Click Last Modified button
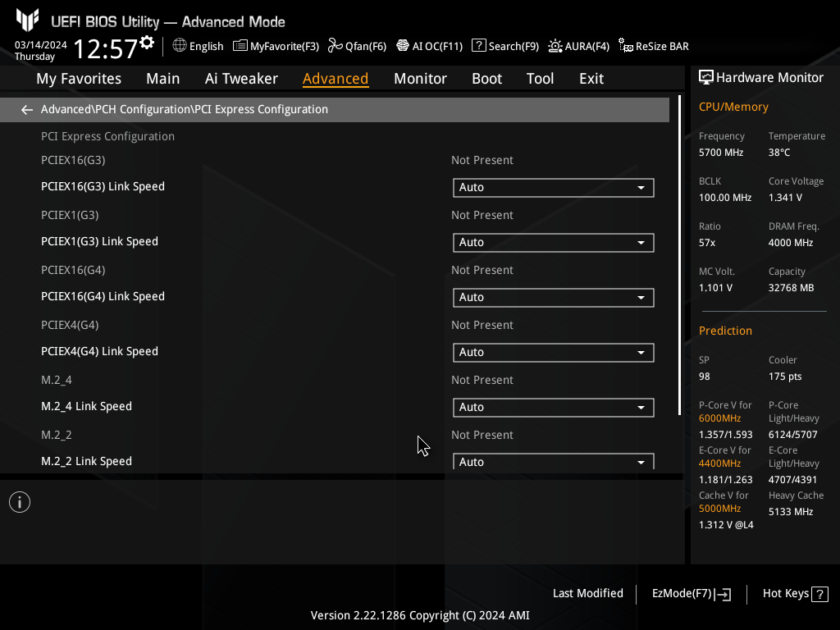 (587, 594)
